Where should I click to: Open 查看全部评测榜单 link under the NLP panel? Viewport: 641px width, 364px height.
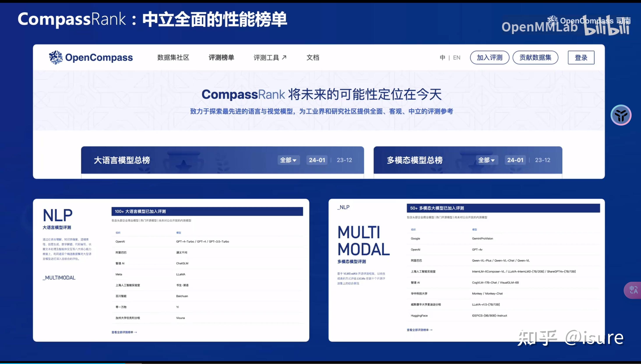124,332
